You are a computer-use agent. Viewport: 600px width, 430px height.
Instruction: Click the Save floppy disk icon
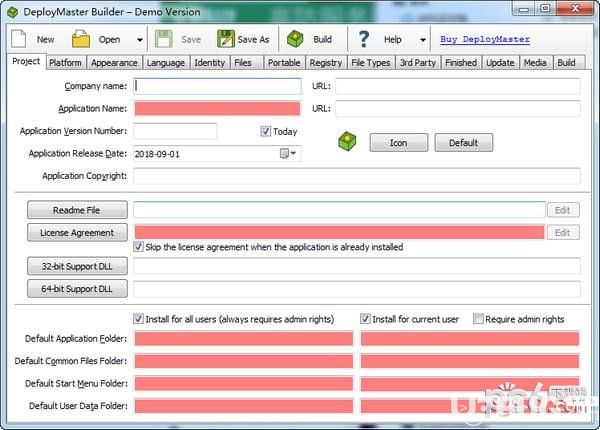pyautogui.click(x=164, y=39)
